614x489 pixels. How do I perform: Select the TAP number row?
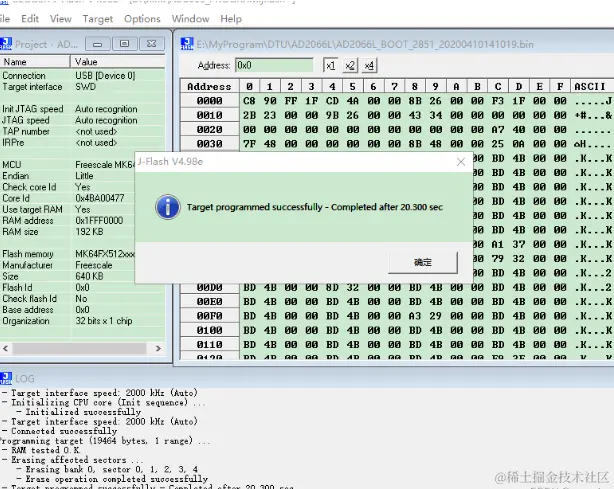tap(82, 132)
